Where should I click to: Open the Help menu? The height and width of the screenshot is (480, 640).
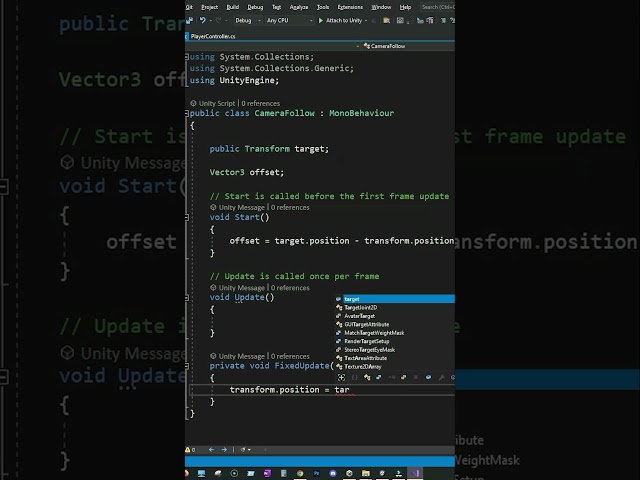pyautogui.click(x=405, y=7)
